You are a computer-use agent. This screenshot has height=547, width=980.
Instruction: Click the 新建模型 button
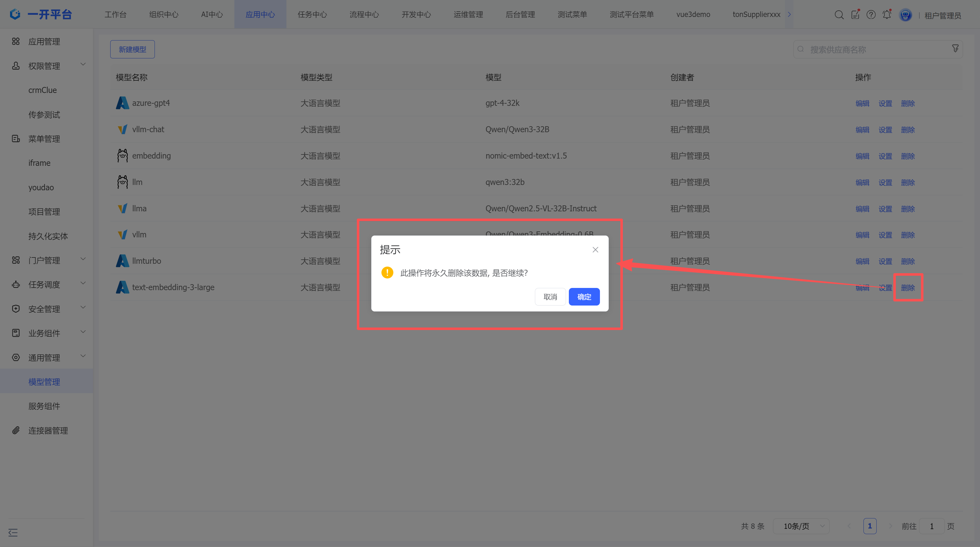(132, 49)
